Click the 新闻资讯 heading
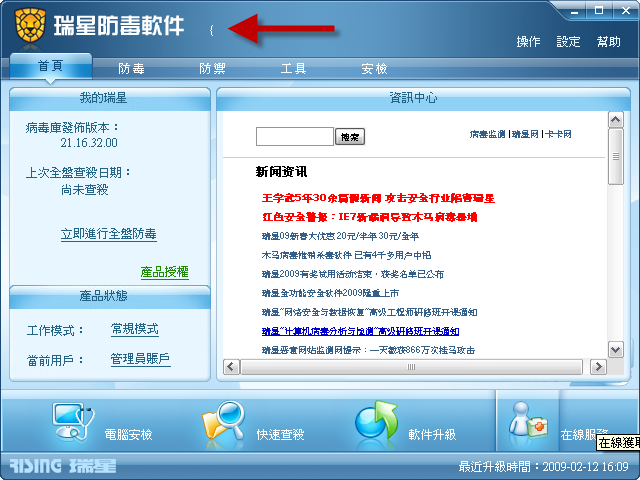Image resolution: width=640 pixels, height=480 pixels. tap(281, 171)
